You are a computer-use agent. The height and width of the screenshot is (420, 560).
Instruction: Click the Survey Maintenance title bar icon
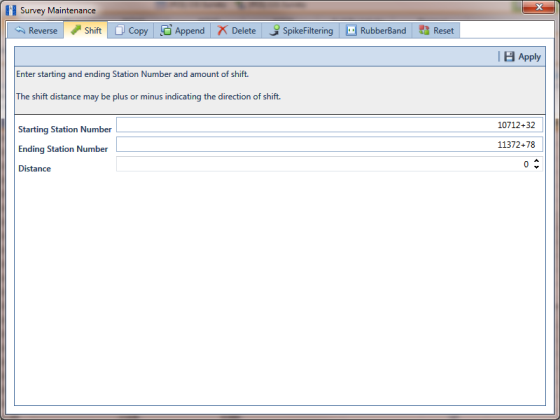[x=11, y=10]
